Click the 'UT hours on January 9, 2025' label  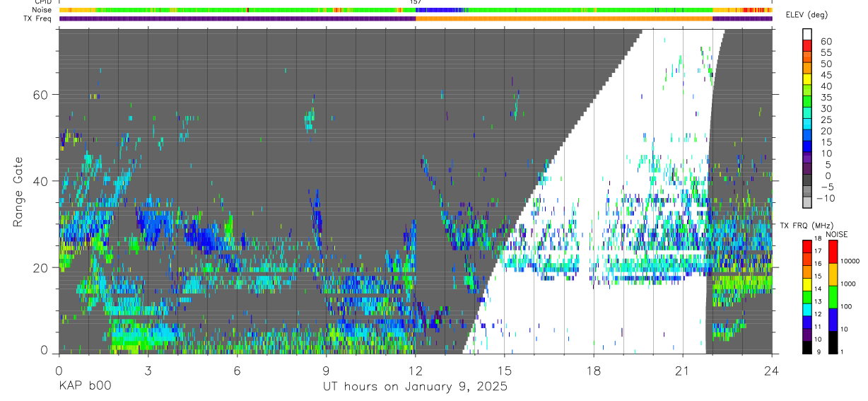coord(415,387)
